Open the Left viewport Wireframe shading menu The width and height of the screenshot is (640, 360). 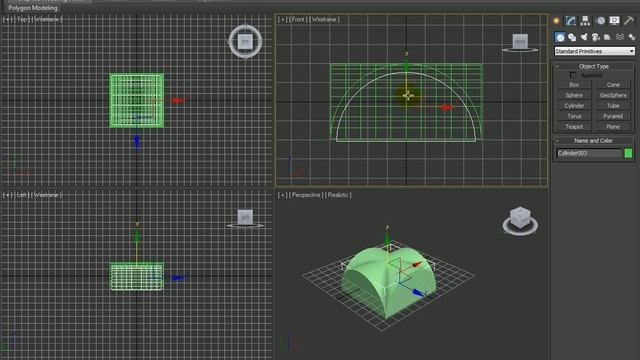pos(47,195)
